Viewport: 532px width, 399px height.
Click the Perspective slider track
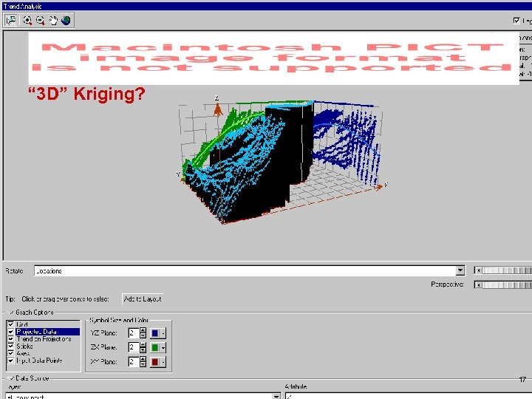[507, 284]
